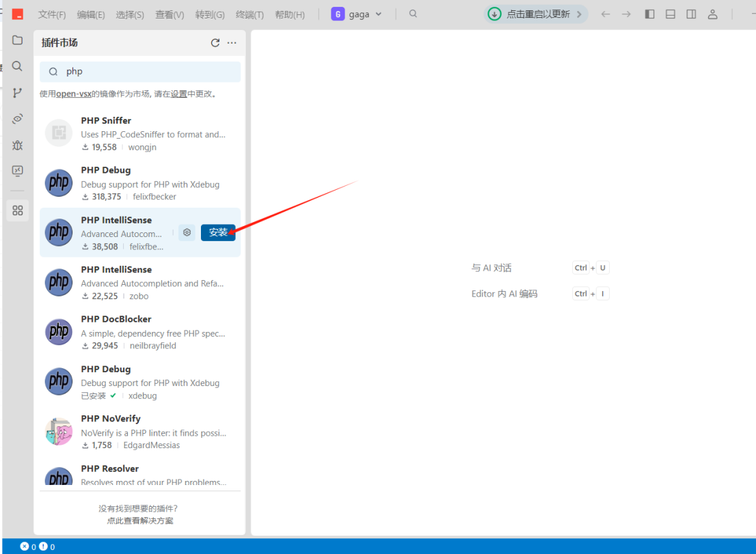Viewport: 756px width, 554px height.
Task: Click 与 AI 对话 label
Action: [491, 268]
